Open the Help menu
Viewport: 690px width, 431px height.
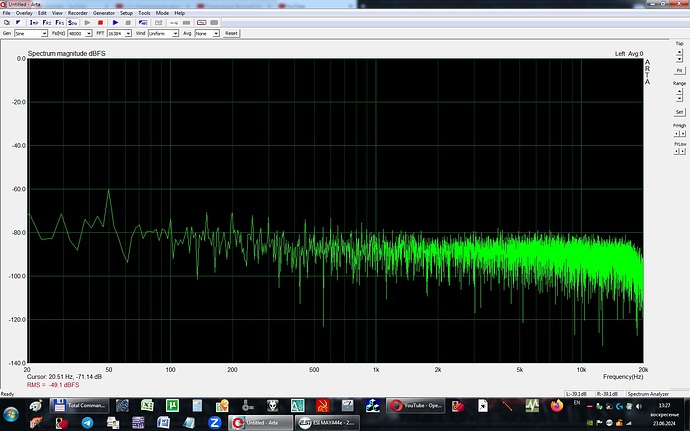[180, 13]
